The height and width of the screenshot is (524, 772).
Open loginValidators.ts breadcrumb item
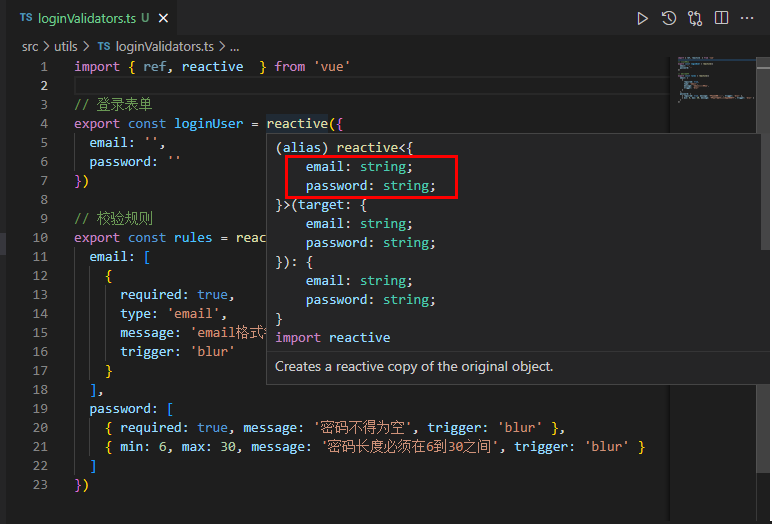164,46
